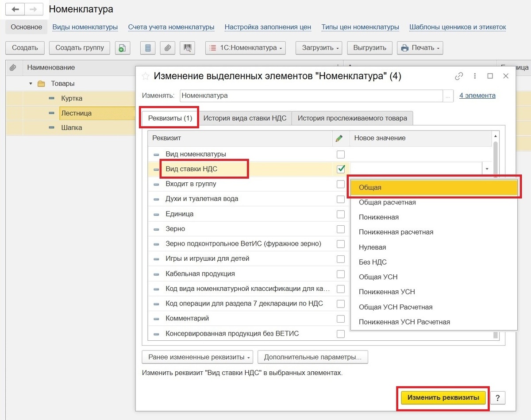Select Общая in the VAT rate list

434,188
